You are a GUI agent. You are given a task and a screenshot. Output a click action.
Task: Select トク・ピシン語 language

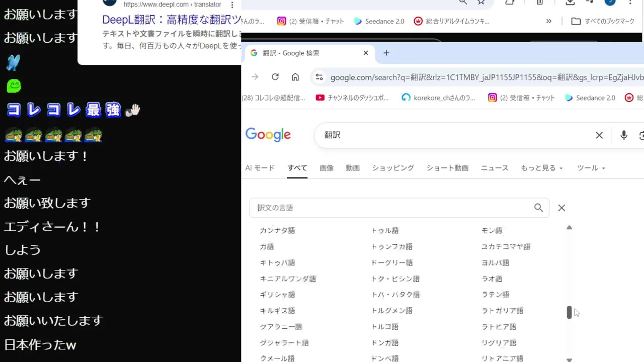[395, 279]
